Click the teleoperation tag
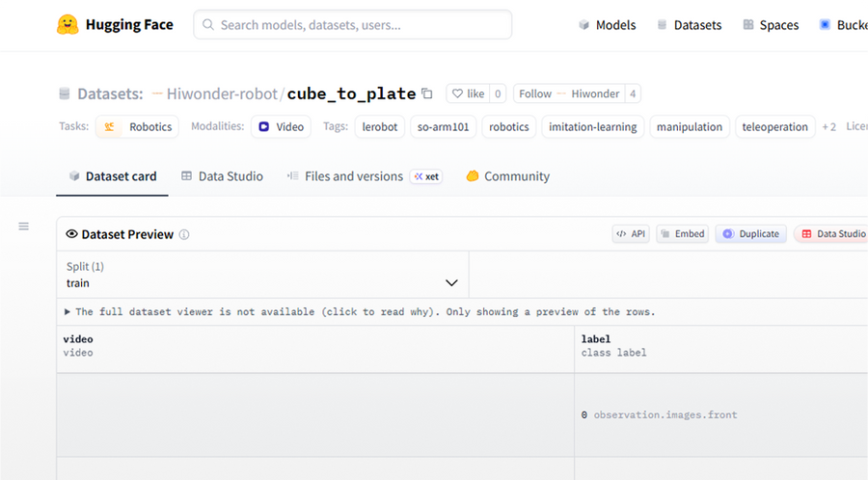The width and height of the screenshot is (868, 480). point(775,126)
